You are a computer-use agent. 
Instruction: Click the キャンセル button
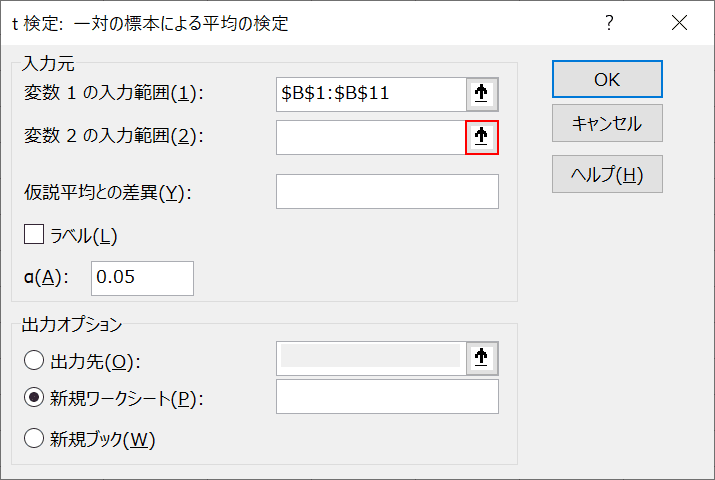tap(607, 123)
